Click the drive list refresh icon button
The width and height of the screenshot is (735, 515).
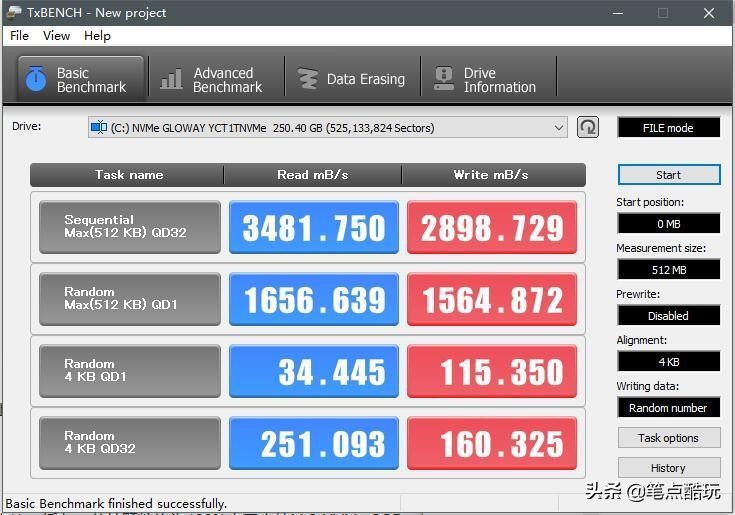click(587, 127)
